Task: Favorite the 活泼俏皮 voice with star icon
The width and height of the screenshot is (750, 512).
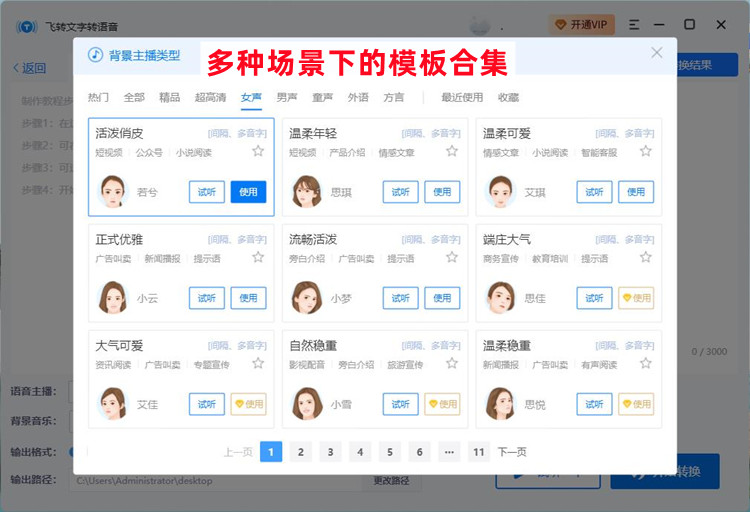Action: point(258,151)
